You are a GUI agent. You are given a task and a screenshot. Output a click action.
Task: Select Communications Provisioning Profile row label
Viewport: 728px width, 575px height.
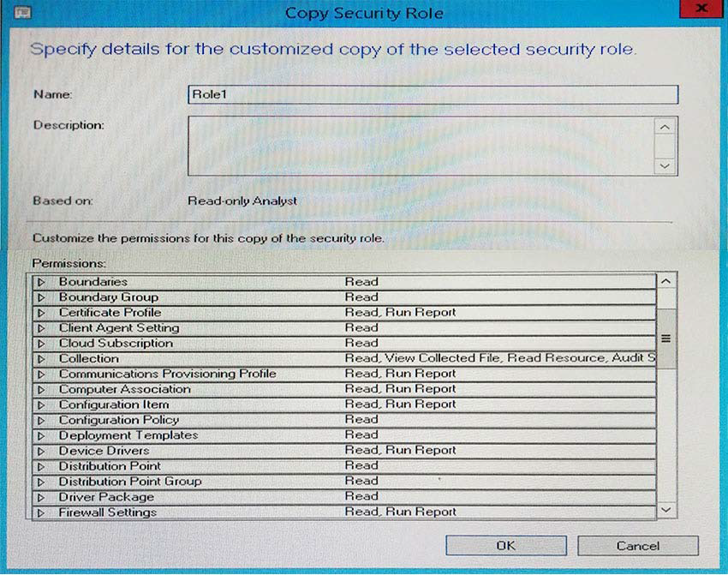[168, 374]
